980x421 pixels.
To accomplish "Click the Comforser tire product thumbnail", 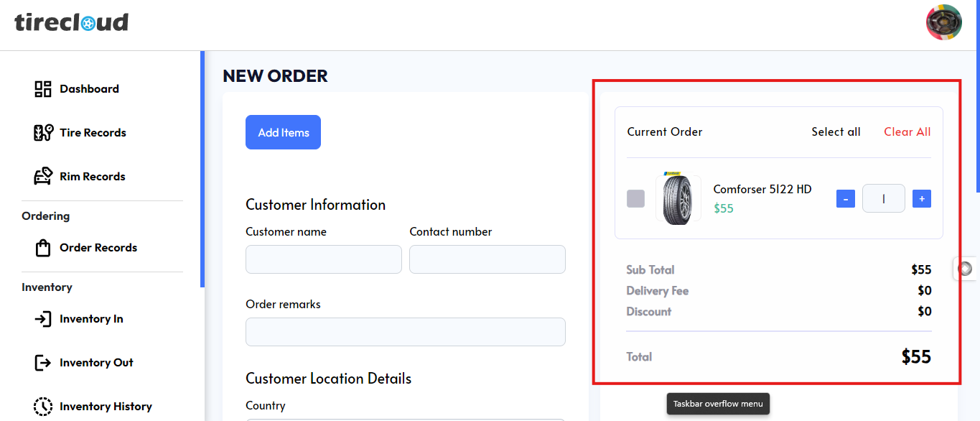I will (678, 199).
